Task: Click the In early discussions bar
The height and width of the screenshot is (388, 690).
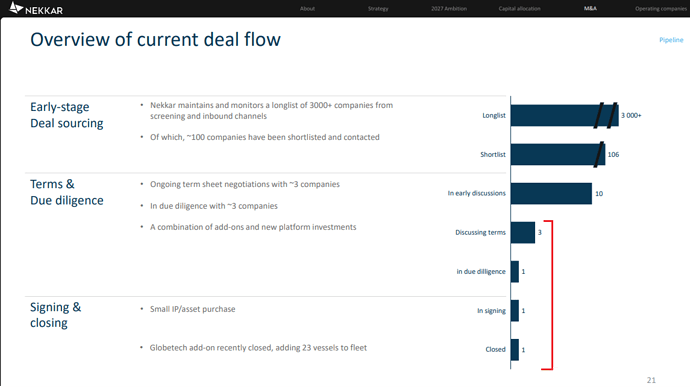Action: click(551, 194)
